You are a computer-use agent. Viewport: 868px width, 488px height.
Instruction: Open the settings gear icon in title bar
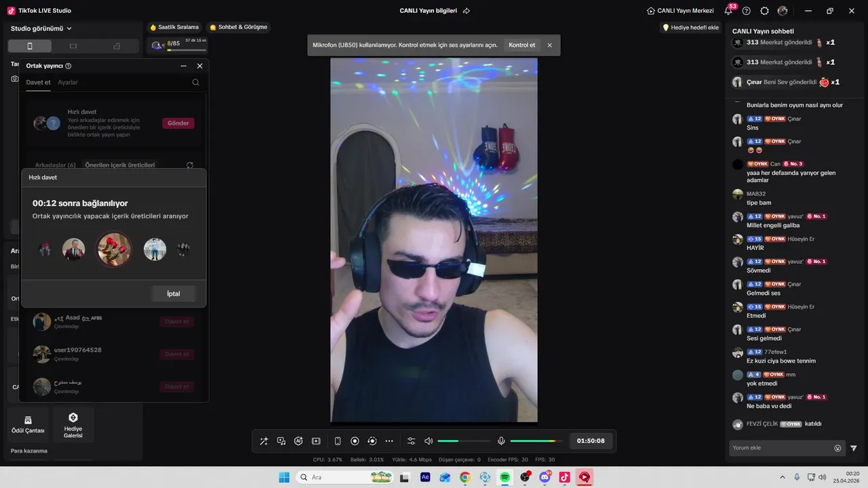point(764,11)
